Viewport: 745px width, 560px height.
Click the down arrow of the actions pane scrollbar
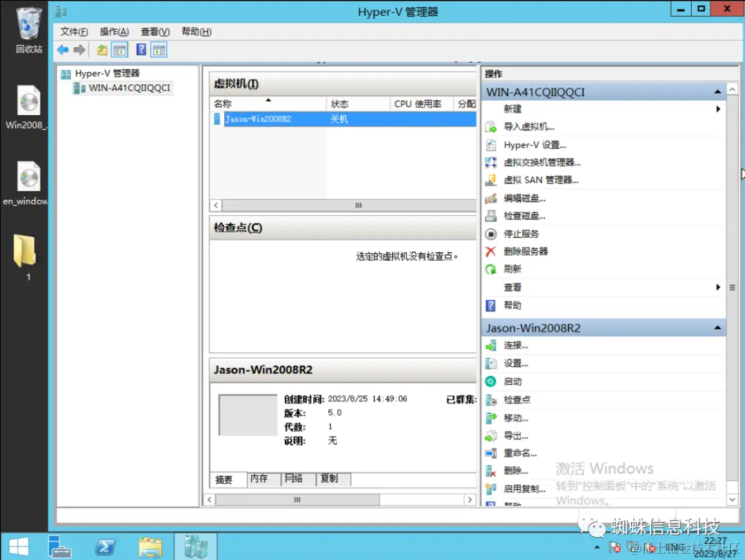(x=732, y=500)
